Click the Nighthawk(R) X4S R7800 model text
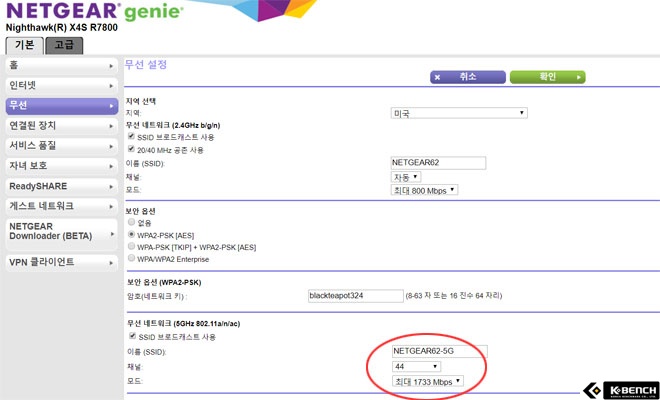This screenshot has height=400, width=660. point(62,28)
